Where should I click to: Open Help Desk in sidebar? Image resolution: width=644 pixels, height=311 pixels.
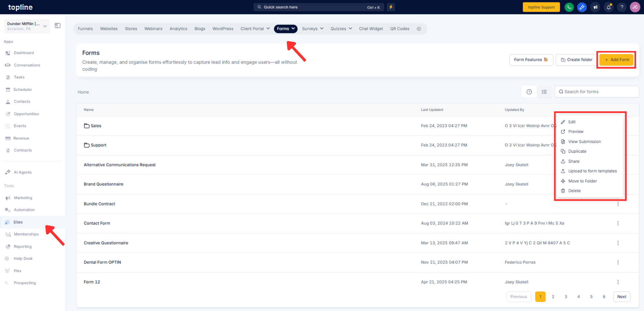click(23, 259)
